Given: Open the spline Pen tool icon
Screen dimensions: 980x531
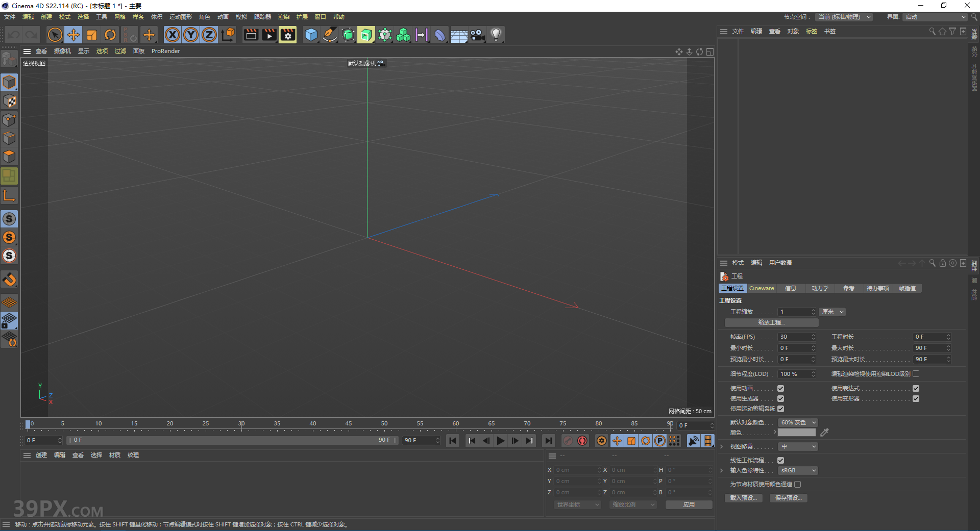Looking at the screenshot, I should 330,35.
